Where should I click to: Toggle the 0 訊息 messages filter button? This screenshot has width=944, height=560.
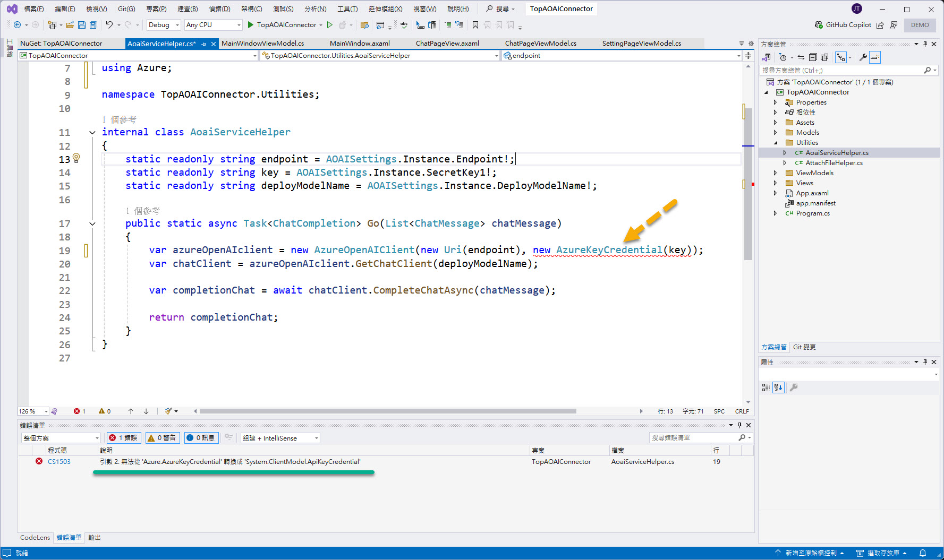201,438
